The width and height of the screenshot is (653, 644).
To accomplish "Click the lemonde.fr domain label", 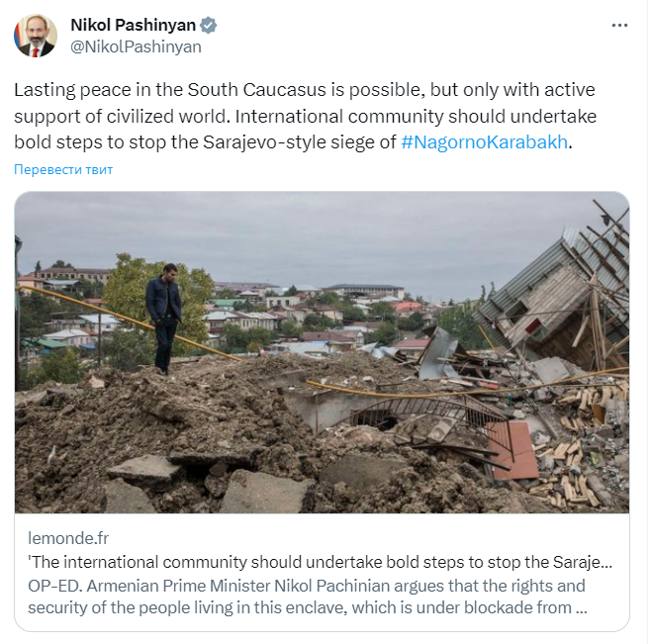I will coord(68,538).
